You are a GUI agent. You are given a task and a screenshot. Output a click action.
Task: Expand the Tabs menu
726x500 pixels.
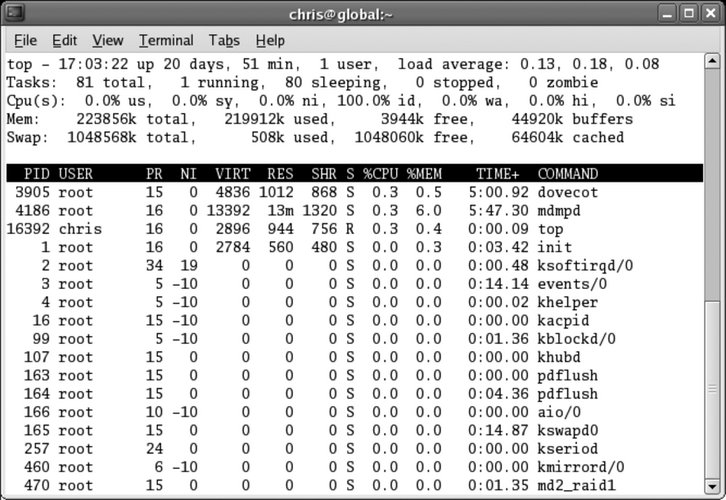(x=225, y=40)
